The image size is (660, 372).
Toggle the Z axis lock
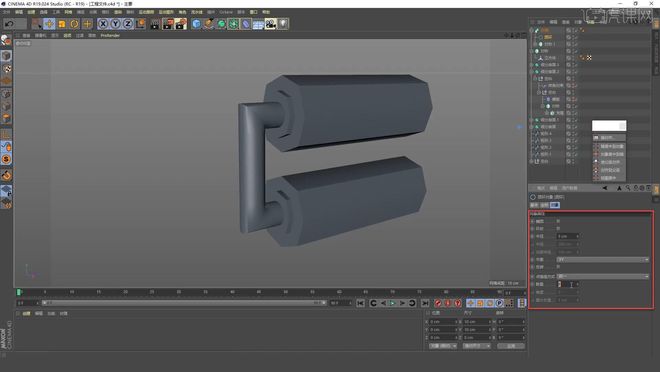pyautogui.click(x=128, y=24)
